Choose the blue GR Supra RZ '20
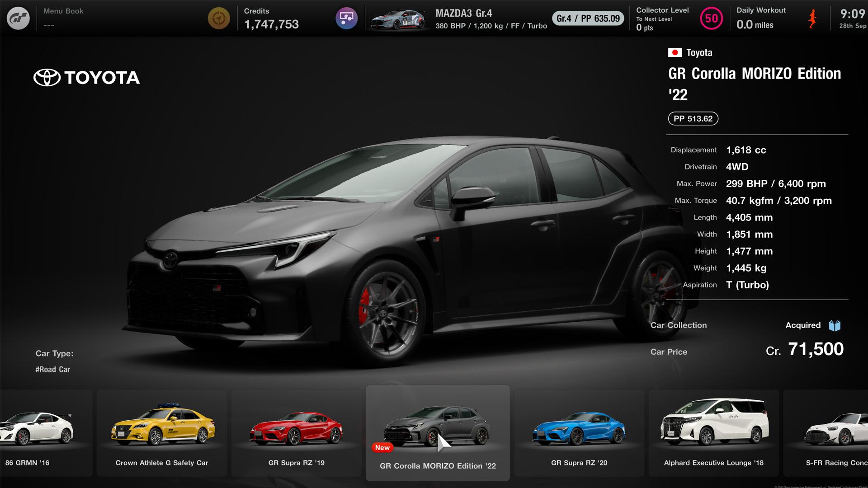 click(x=579, y=432)
